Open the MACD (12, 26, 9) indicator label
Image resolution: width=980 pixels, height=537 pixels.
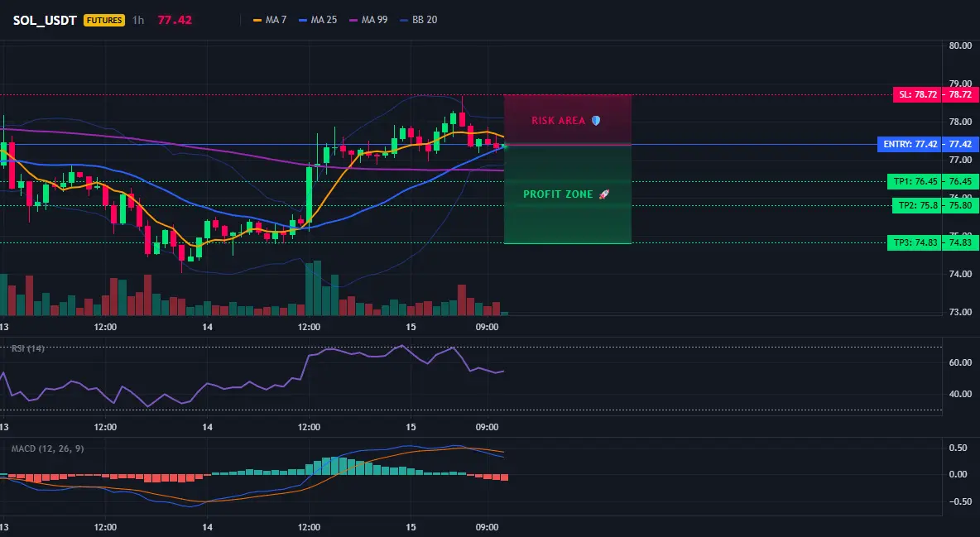pyautogui.click(x=47, y=448)
